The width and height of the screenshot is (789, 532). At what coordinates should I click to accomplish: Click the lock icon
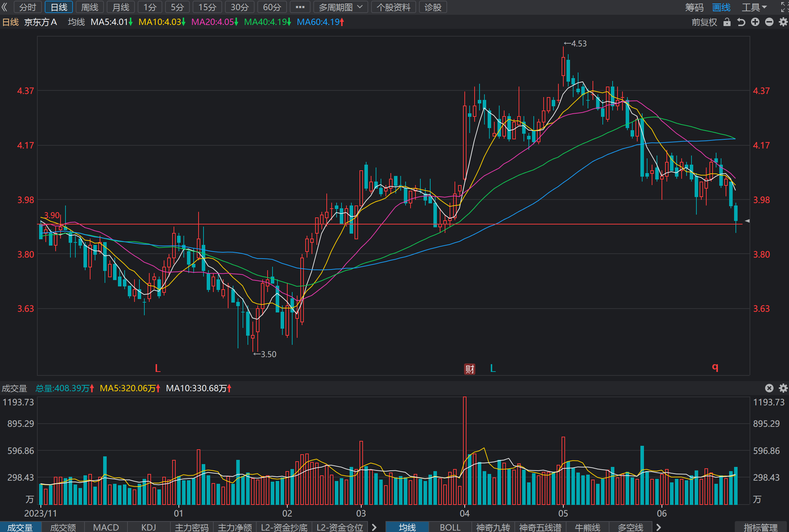pyautogui.click(x=727, y=22)
